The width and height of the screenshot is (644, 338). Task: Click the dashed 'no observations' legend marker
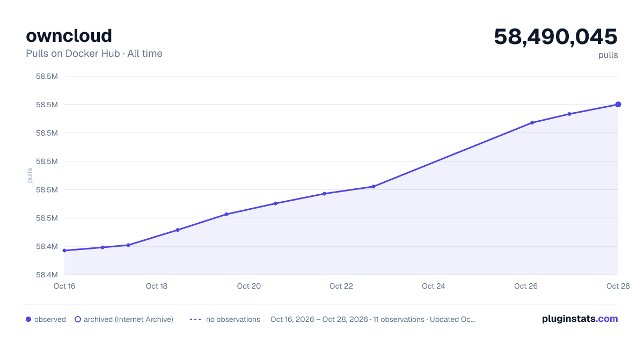tap(195, 319)
